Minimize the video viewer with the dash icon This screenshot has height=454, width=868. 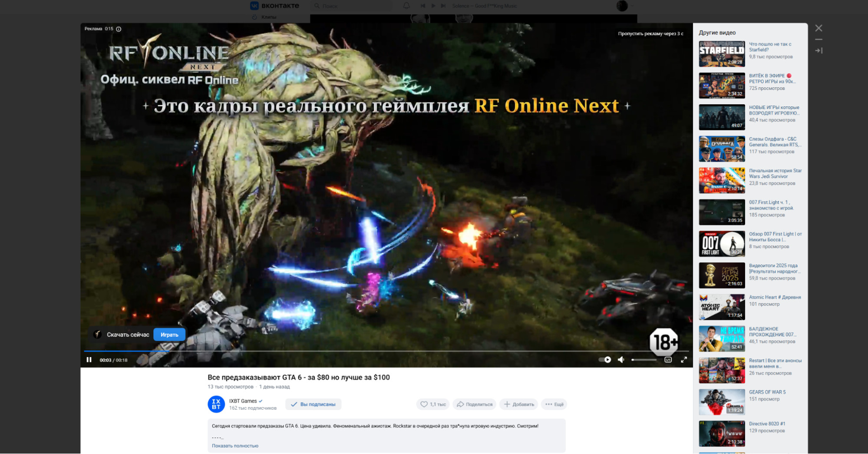[x=818, y=40]
